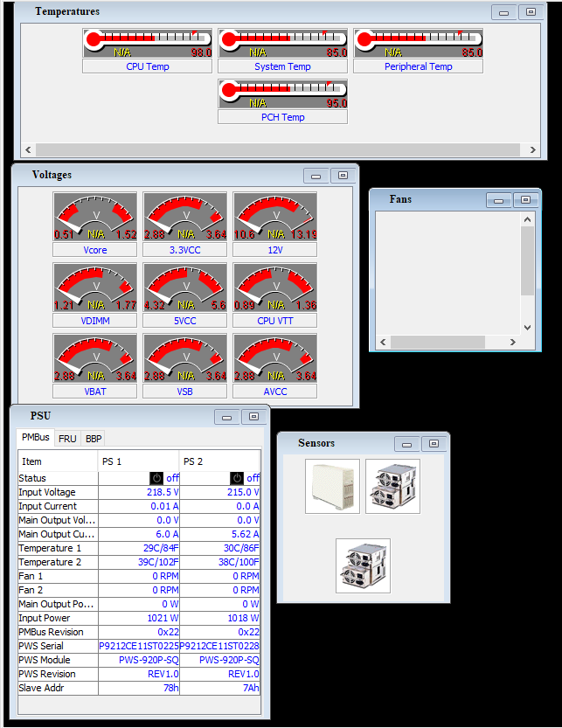
Task: Click the PS 2 column header
Action: [219, 461]
